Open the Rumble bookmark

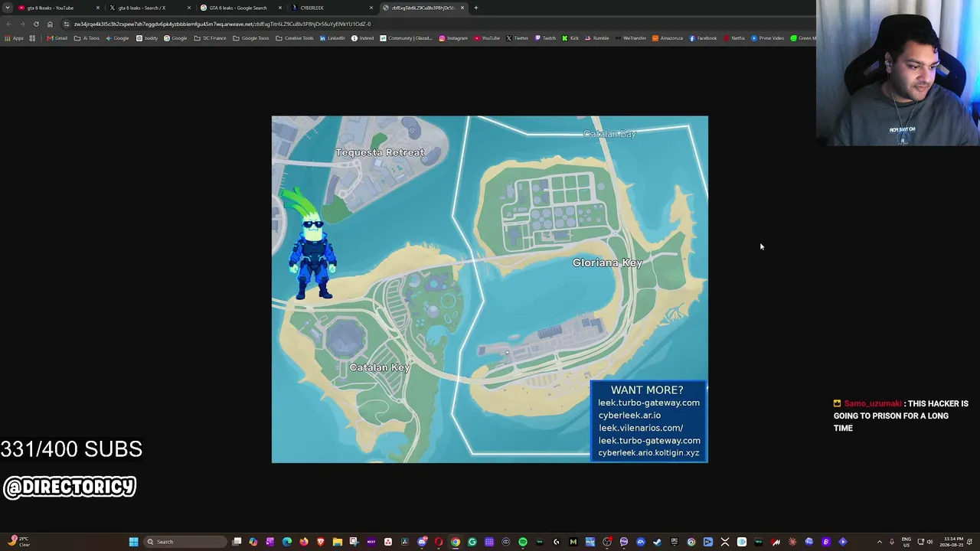[597, 38]
